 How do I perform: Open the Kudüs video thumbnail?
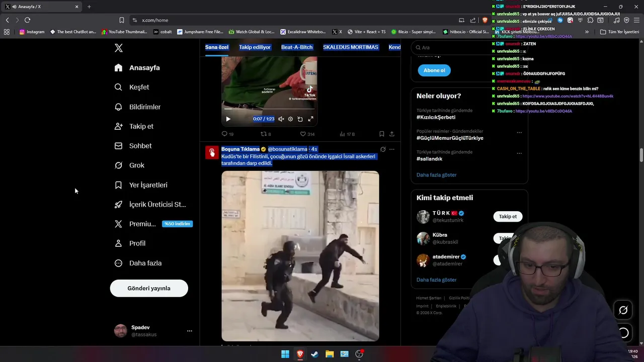click(x=300, y=256)
